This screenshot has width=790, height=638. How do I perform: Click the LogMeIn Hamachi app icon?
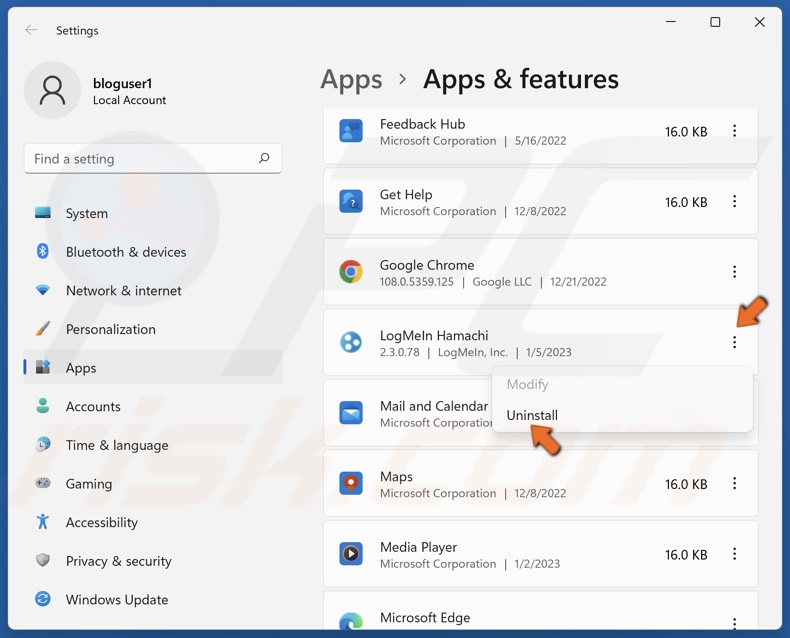click(x=351, y=342)
